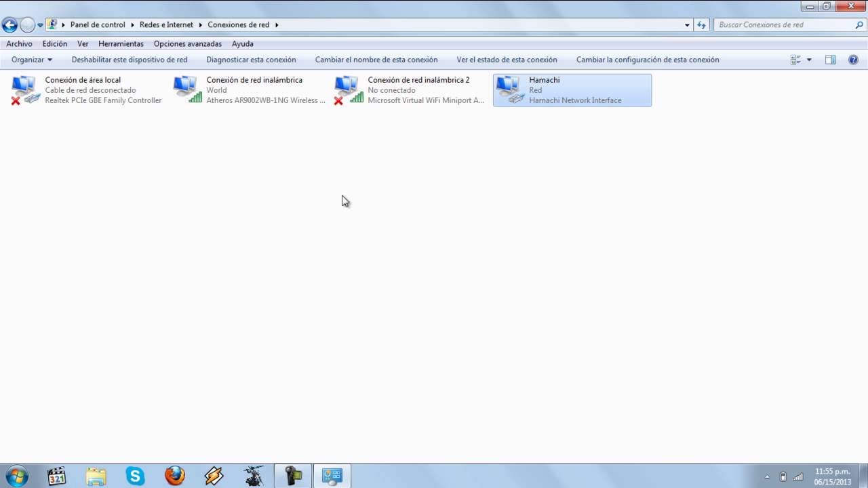The width and height of the screenshot is (868, 488).
Task: Click 'Diagnosticar esta conexión'
Action: coord(251,60)
